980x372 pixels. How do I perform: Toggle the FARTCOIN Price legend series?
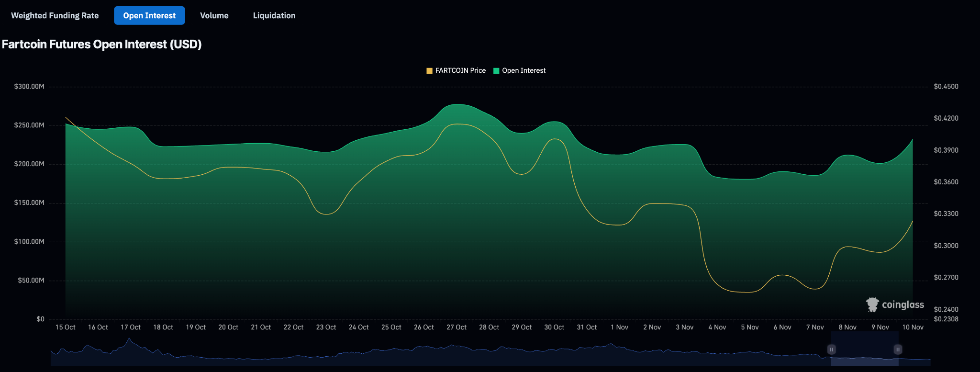coord(460,70)
